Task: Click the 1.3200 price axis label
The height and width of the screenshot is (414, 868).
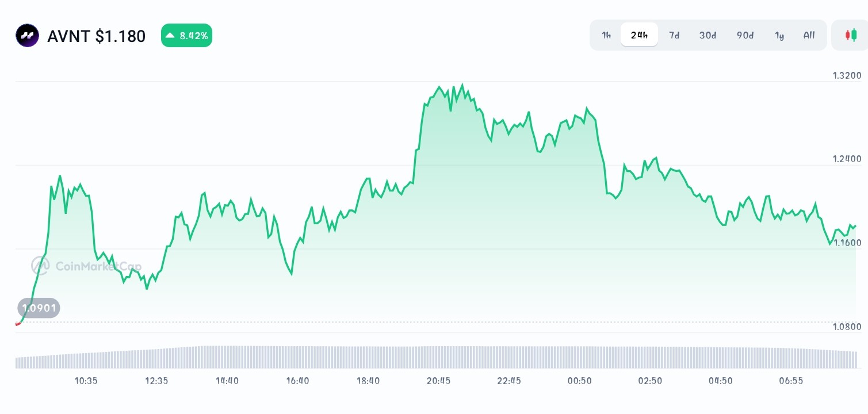Action: tap(846, 75)
